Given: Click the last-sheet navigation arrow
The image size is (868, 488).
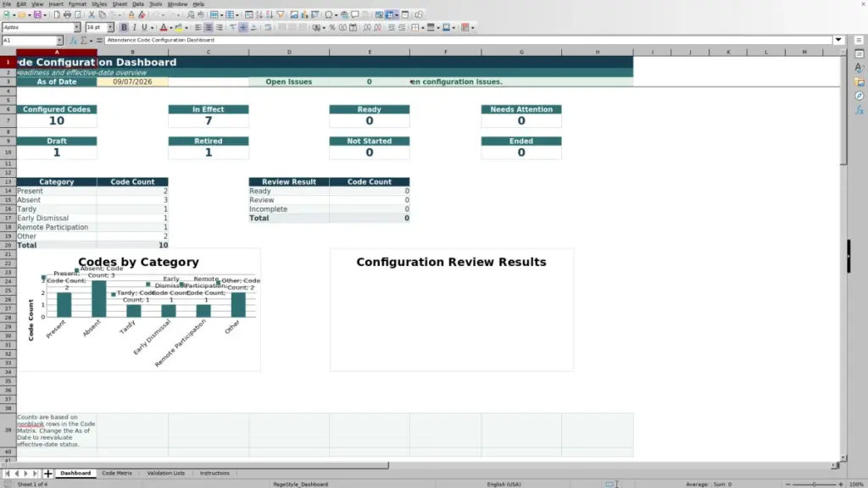Looking at the screenshot, I should pos(35,474).
